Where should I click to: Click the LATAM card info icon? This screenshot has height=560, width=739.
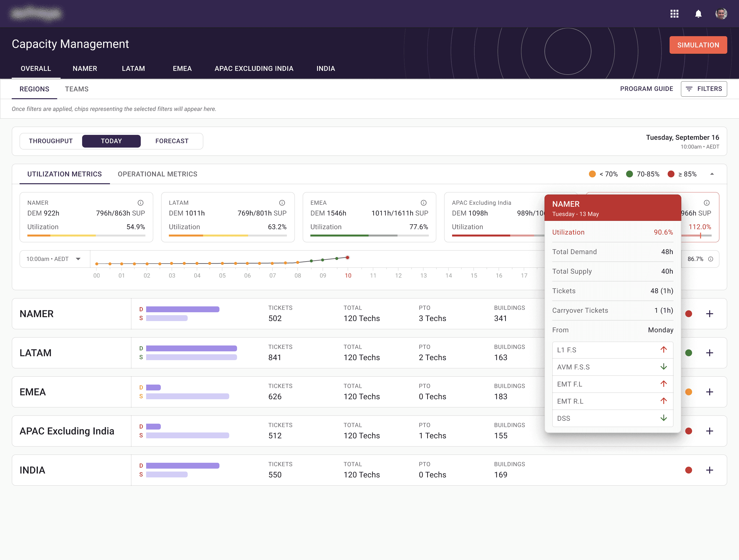[282, 203]
